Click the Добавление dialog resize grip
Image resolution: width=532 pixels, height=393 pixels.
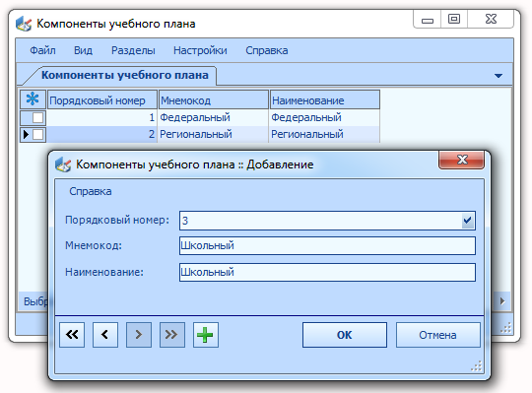[477, 366]
